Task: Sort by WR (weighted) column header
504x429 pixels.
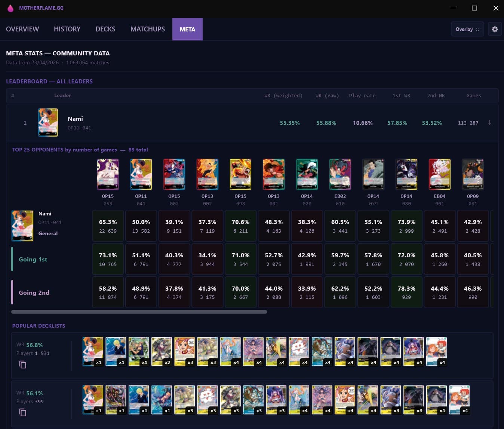Action: click(283, 96)
